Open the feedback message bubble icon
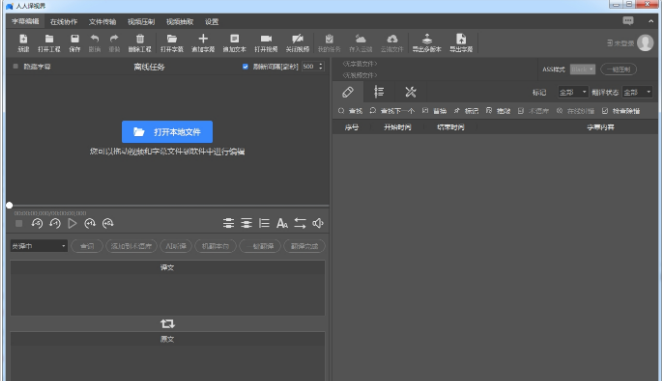Viewport: 662px width, 381px height. point(628,21)
